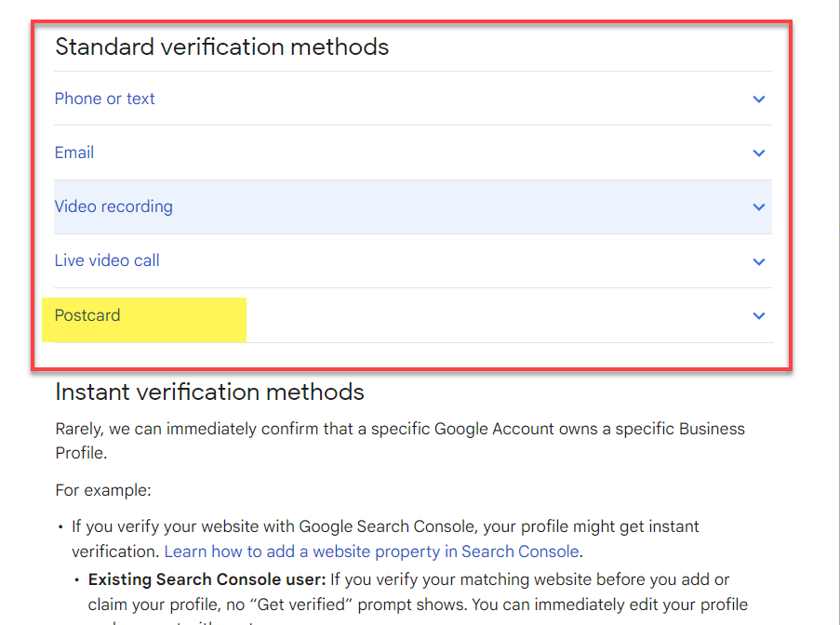
Task: Click paragraph starting 'Rarely, we can immediately confirm'
Action: point(400,429)
